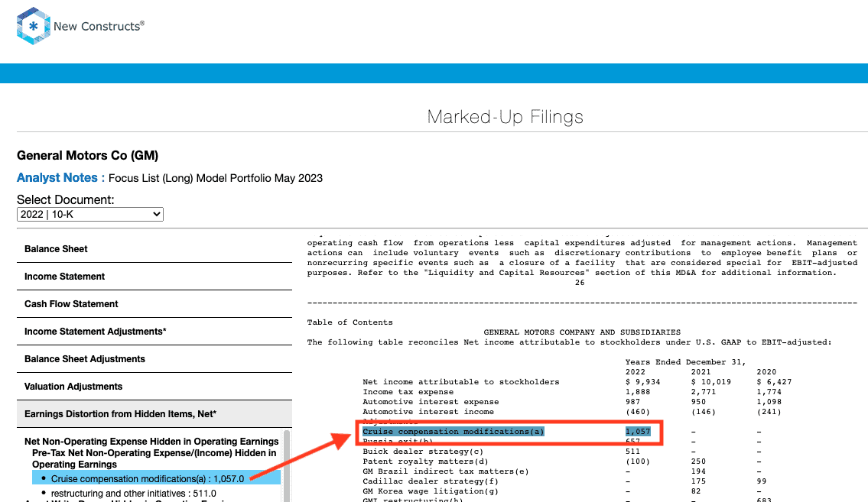Click the 2,771 income tax value
The width and height of the screenshot is (868, 502).
click(x=703, y=392)
